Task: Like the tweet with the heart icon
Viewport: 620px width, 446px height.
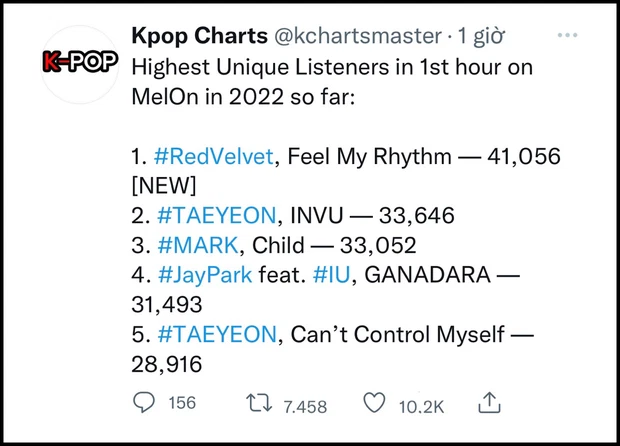Action: (x=374, y=403)
